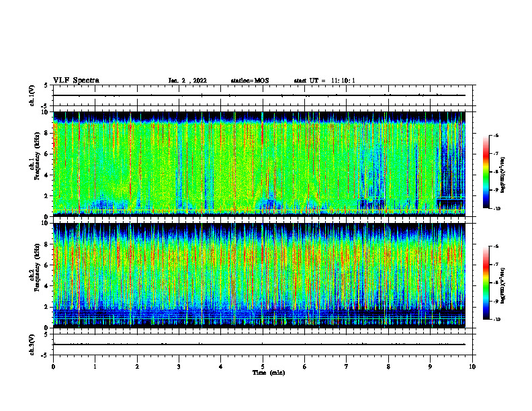Click the ch.1 color bar log(PSD) unit label
The height and width of the screenshot is (411, 532).
503,175
